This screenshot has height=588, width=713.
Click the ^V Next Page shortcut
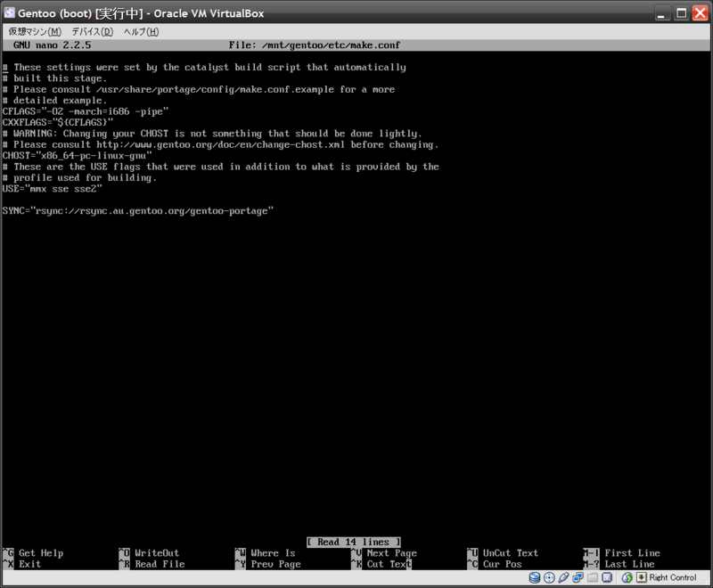point(383,553)
